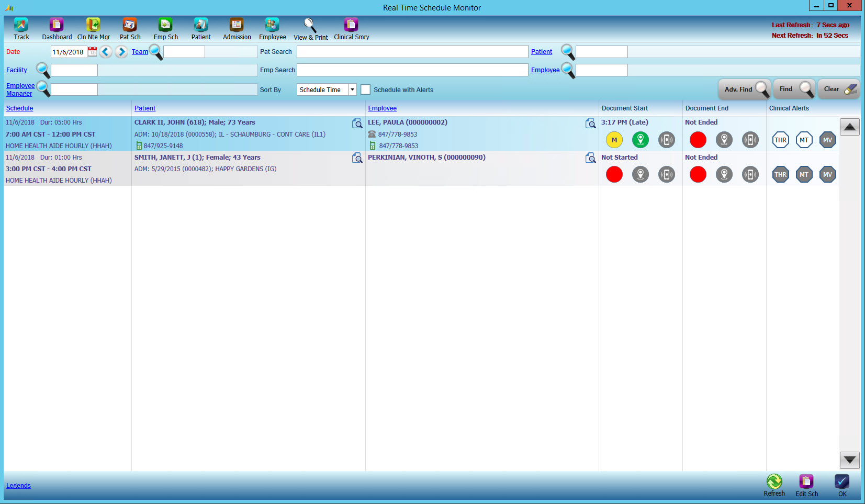Open patient details magnifier for CLARK II, JOHN

[x=357, y=123]
